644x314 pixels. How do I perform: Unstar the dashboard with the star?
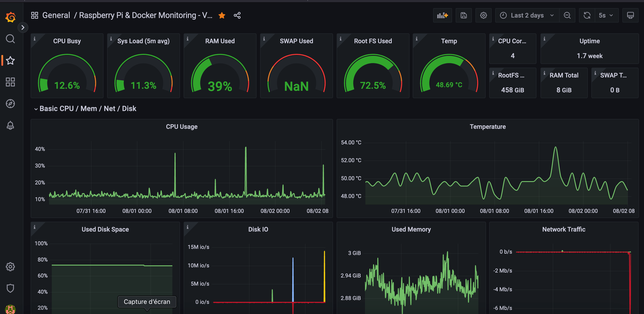coord(222,16)
